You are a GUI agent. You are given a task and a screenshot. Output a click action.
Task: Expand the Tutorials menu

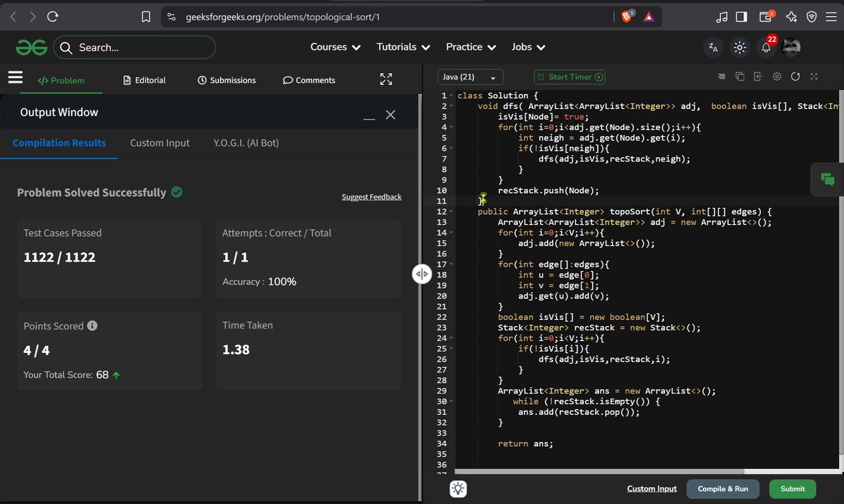point(403,47)
